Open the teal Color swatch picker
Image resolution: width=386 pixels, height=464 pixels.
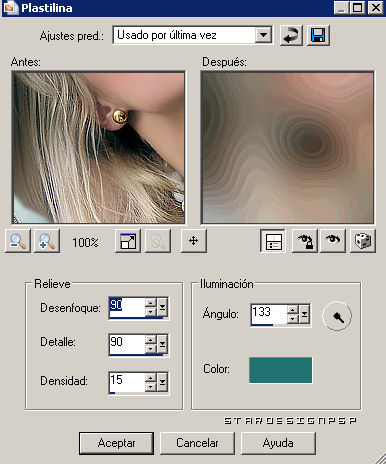click(x=281, y=370)
